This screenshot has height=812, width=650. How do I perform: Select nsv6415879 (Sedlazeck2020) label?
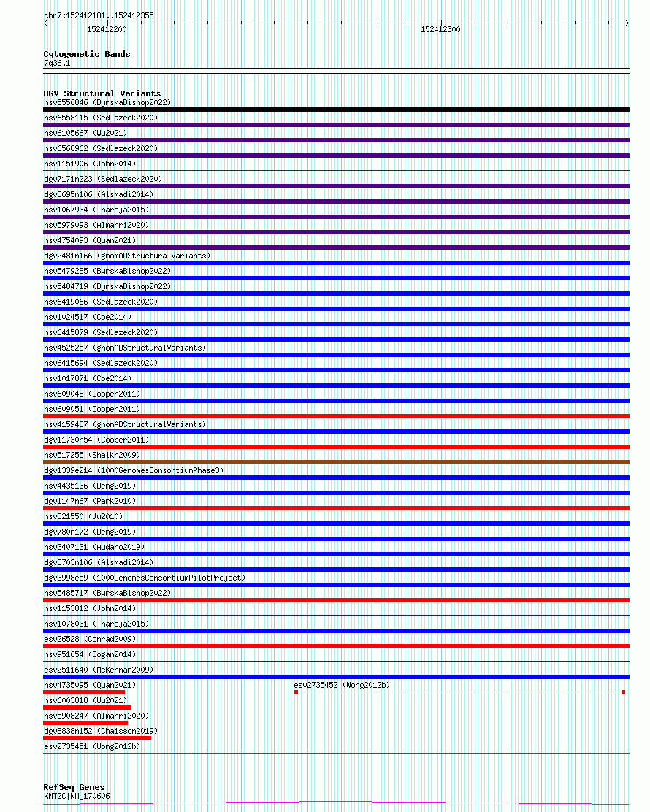[x=101, y=332]
